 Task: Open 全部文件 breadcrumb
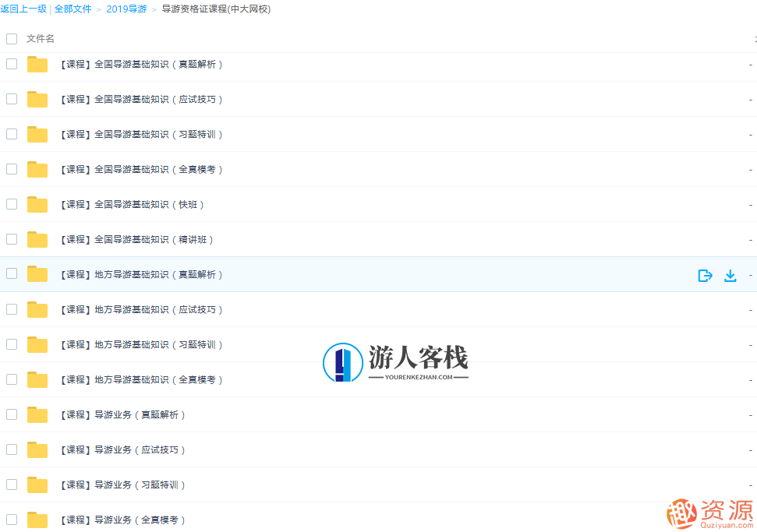coord(73,9)
